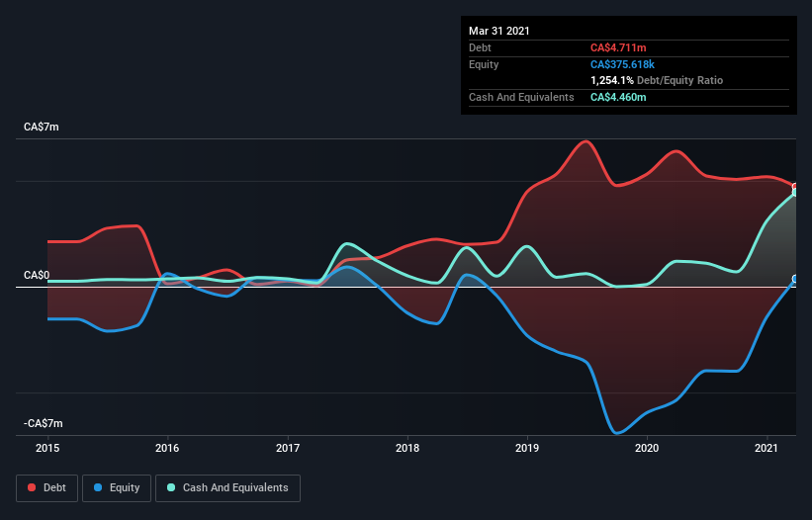
Task: Select the teal Cash endpoint marker
Action: tap(795, 193)
